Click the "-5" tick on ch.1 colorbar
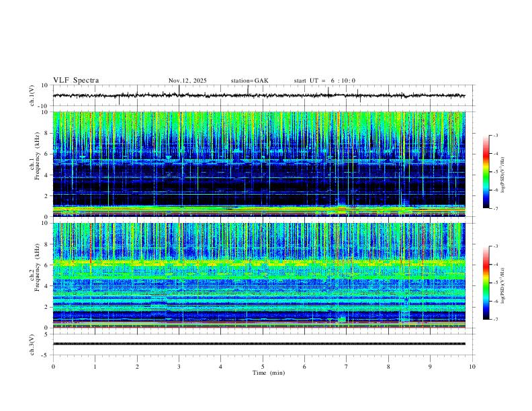Viewport: 532px width, 411px height. 495,172
